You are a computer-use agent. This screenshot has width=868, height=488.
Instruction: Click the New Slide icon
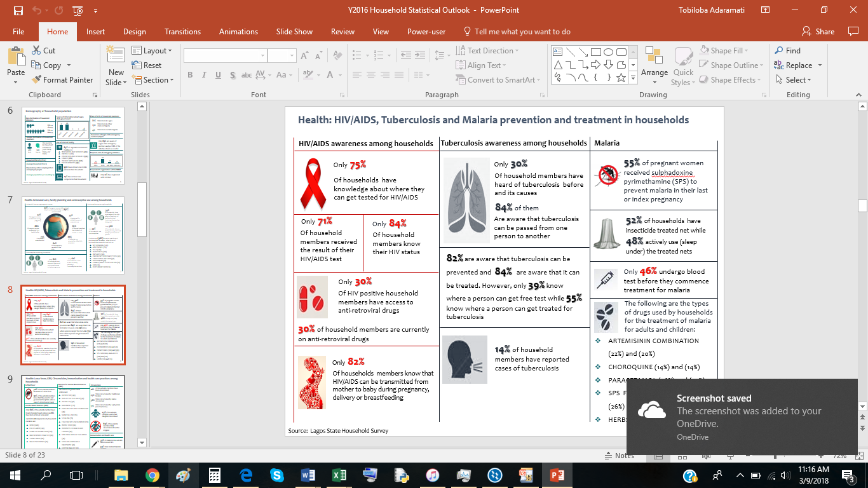(x=116, y=55)
